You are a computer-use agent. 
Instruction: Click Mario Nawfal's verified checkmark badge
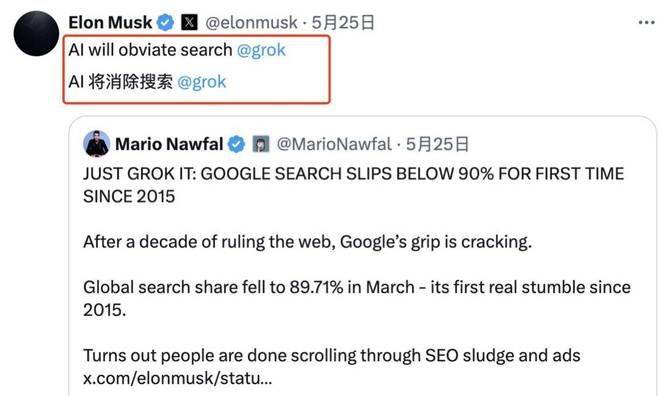pos(237,144)
